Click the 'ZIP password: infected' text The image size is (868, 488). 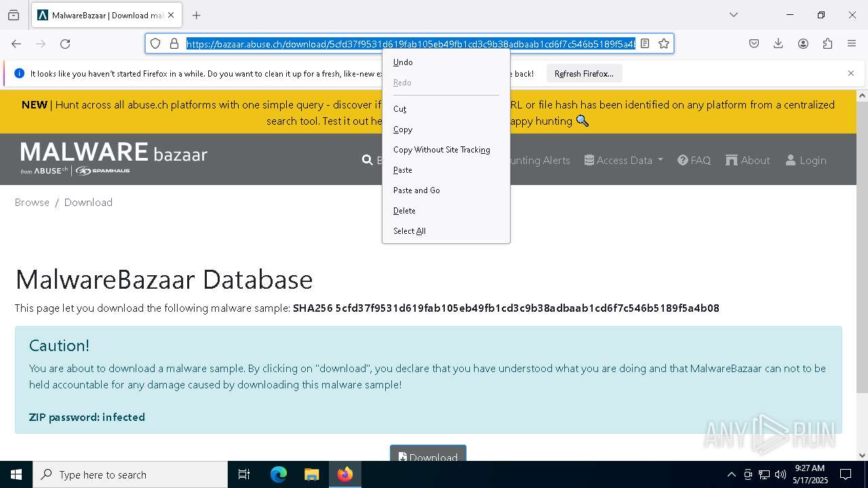87,418
